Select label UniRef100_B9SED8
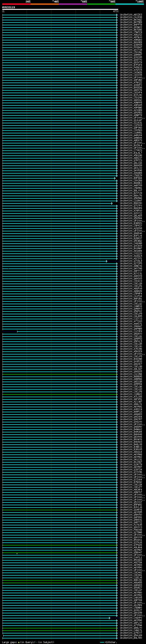 point(131,87)
